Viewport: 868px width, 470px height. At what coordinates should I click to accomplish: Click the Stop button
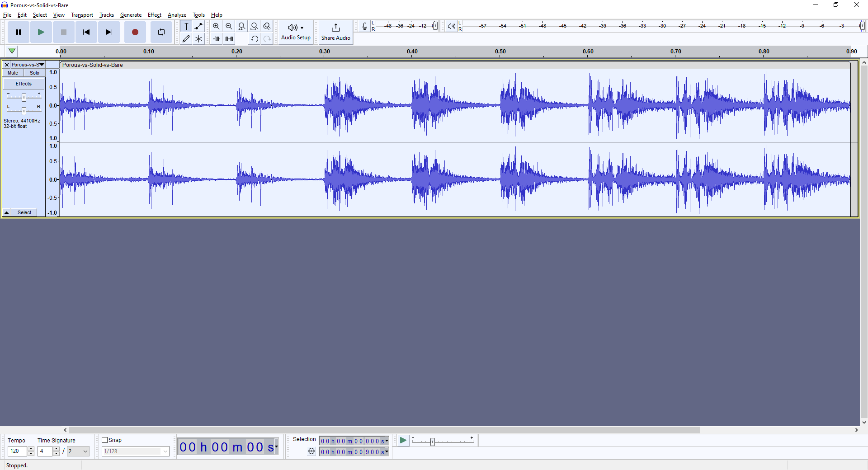(64, 32)
